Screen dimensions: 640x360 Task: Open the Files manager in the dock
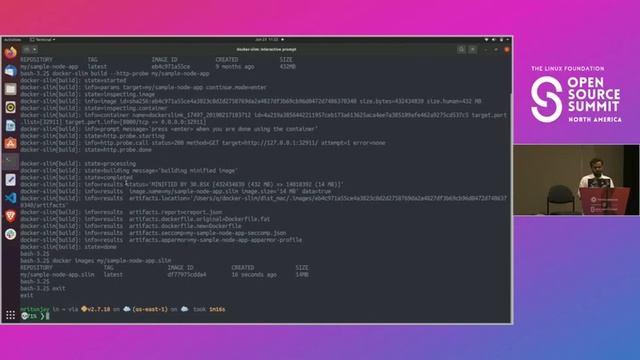[11, 89]
